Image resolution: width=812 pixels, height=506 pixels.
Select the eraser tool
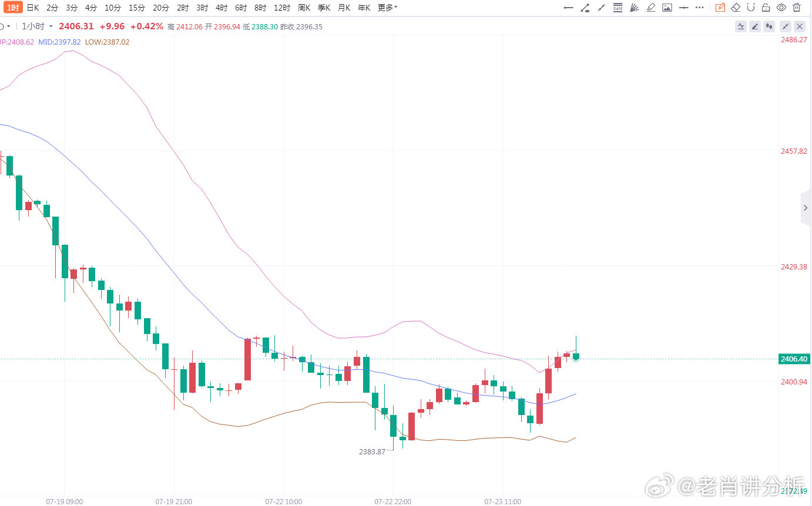(x=736, y=8)
